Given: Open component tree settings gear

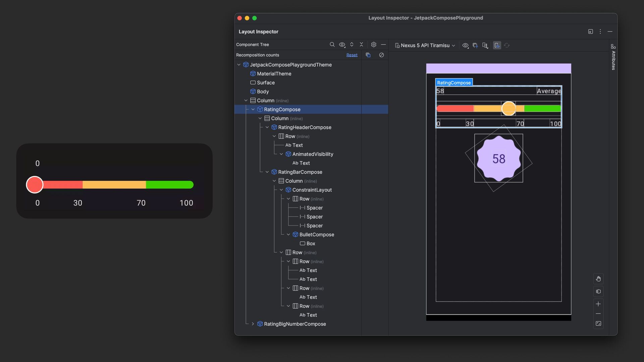Looking at the screenshot, I should click(x=374, y=45).
